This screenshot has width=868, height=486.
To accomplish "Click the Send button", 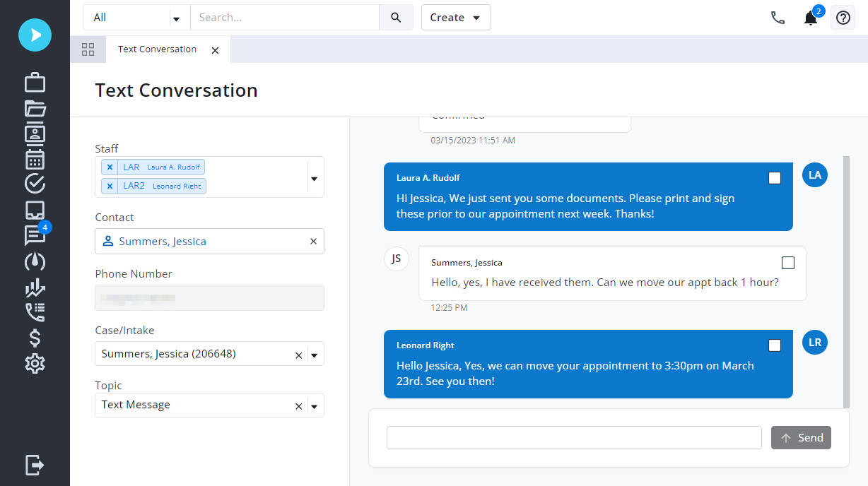I will (x=801, y=438).
